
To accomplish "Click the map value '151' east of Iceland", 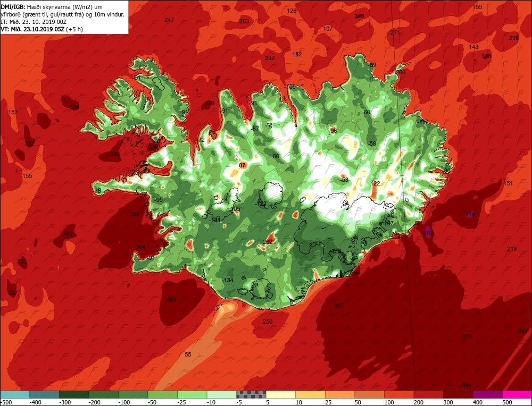I will click(508, 183).
